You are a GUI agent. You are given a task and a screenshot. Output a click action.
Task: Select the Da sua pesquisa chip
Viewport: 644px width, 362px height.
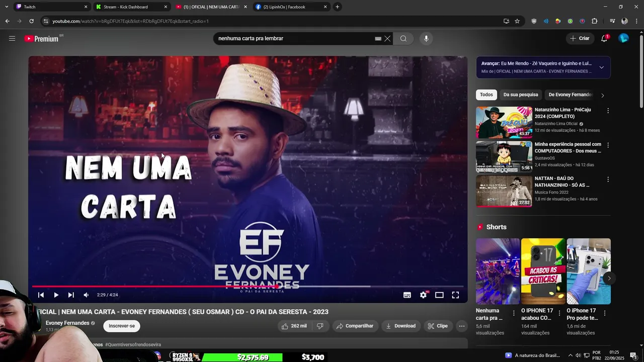[521, 95]
